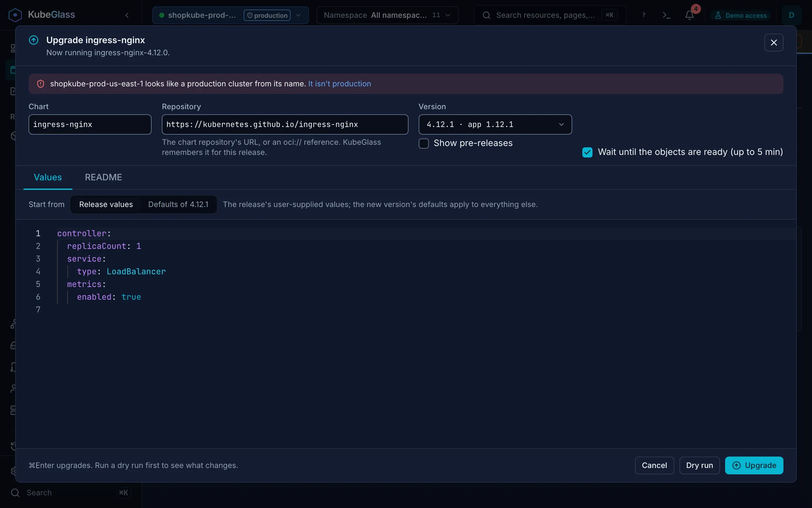Click the metrics: line in editor
The width and height of the screenshot is (812, 508).
[x=87, y=284]
